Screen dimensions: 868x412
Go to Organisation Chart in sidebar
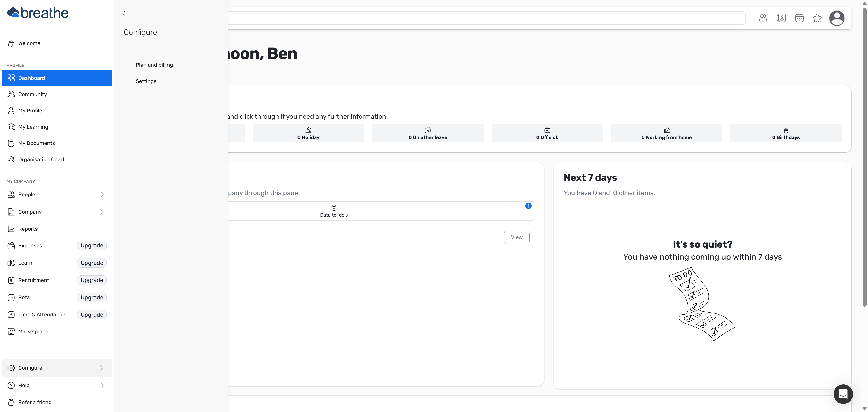pyautogui.click(x=41, y=159)
